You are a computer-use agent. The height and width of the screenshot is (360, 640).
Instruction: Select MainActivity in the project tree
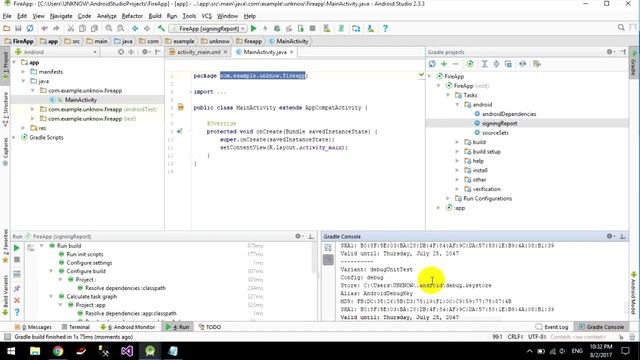tap(80, 100)
